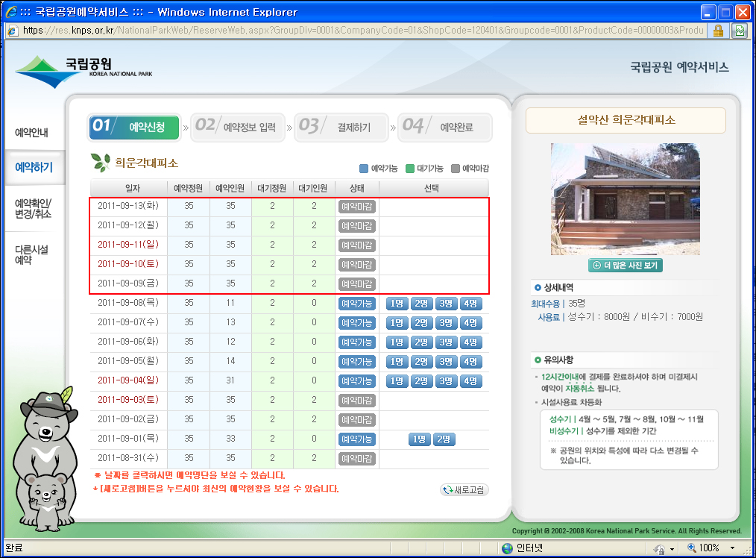Open 예약안내 in the left menu
Viewport: 756px width, 558px height.
pyautogui.click(x=32, y=134)
